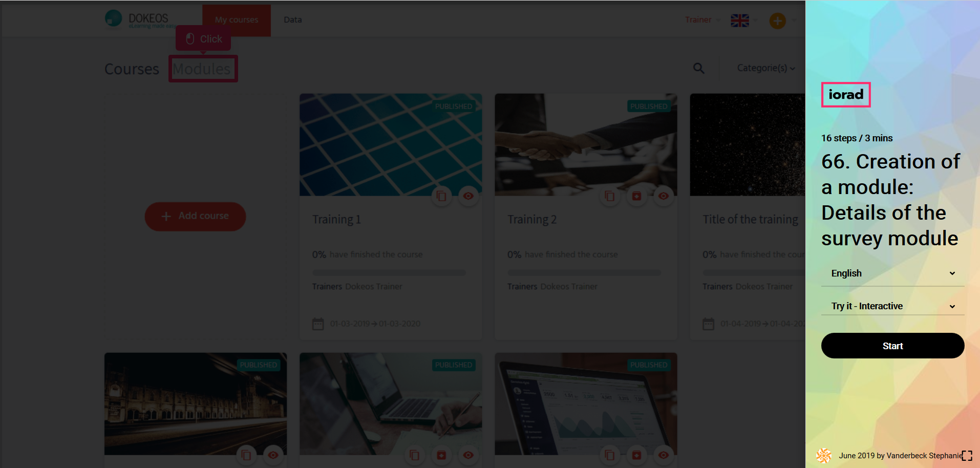
Task: Click the Training 1 progress bar
Action: 389,273
